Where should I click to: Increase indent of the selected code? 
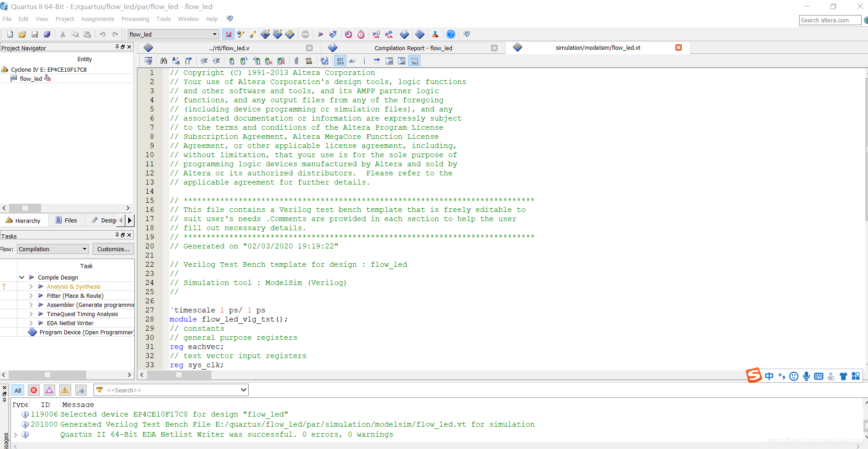[x=204, y=61]
